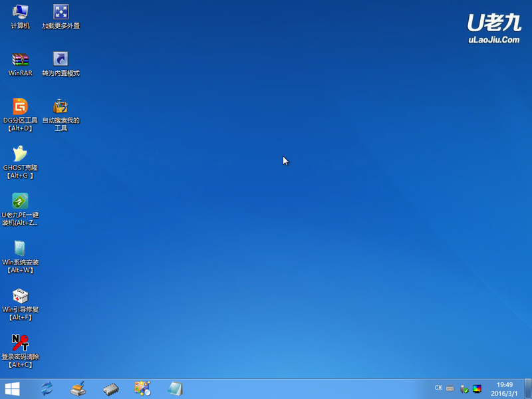
Task: Click the blue refresh arrows taskbar icon
Action: tap(47, 389)
